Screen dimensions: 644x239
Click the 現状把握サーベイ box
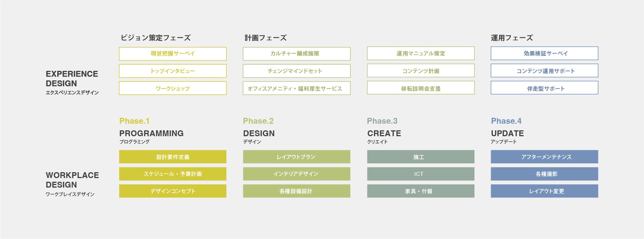click(172, 54)
